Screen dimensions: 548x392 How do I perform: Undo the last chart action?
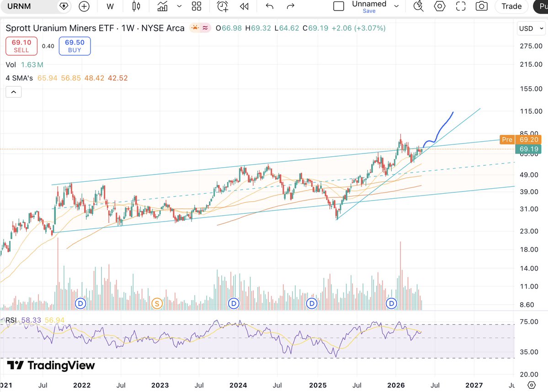tap(270, 6)
